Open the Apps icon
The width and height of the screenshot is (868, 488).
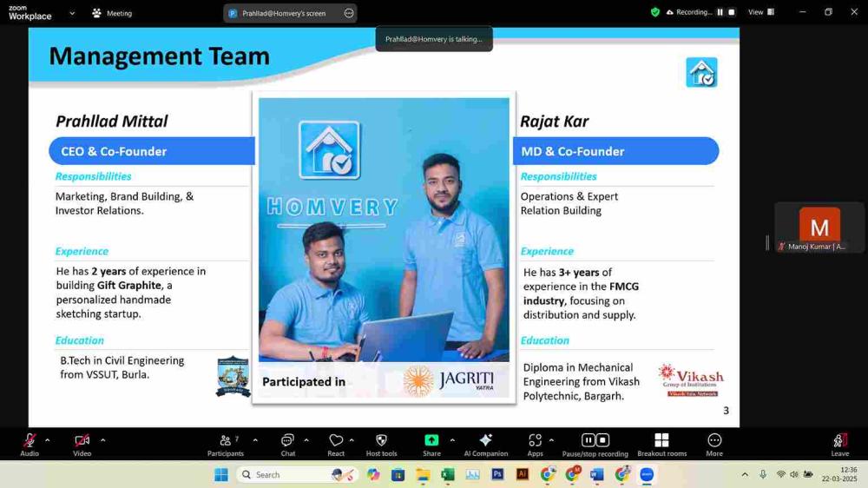click(x=535, y=440)
